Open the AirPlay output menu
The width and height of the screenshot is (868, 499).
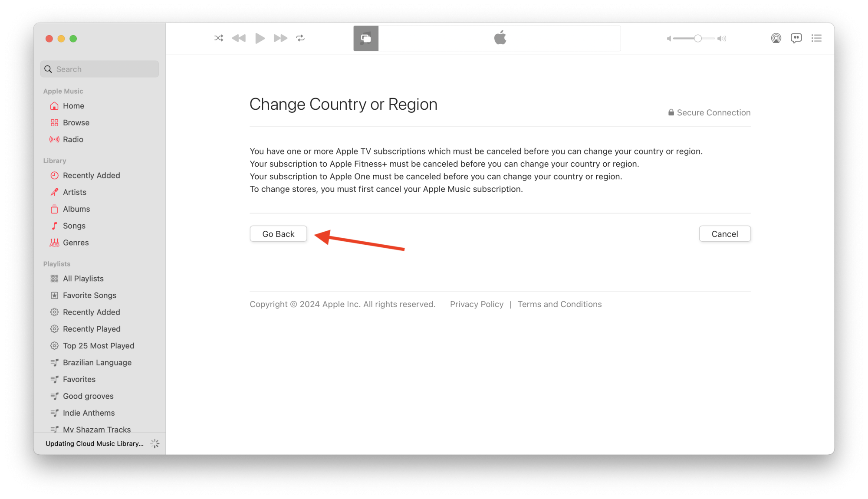point(776,38)
